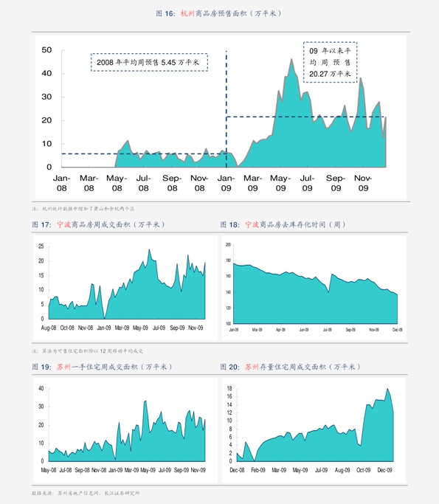Screen dimensions: 439x504
Task: Click the Oct-08 x-axis label in chart 17
Action: pos(67,328)
